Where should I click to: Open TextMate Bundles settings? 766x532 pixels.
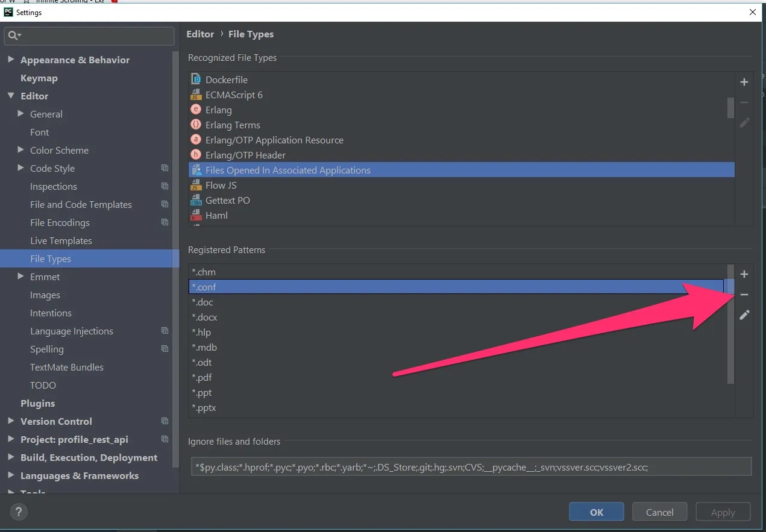coord(67,367)
